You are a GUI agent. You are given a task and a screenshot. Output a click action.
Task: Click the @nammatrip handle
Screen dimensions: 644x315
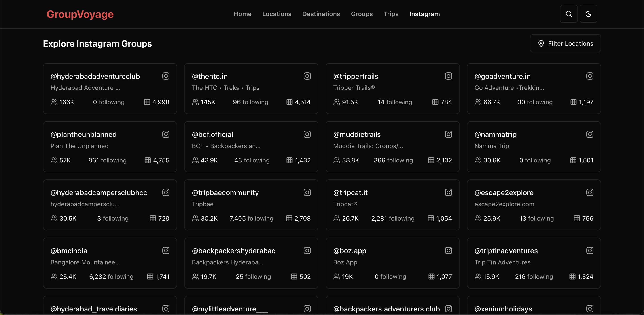coord(495,135)
